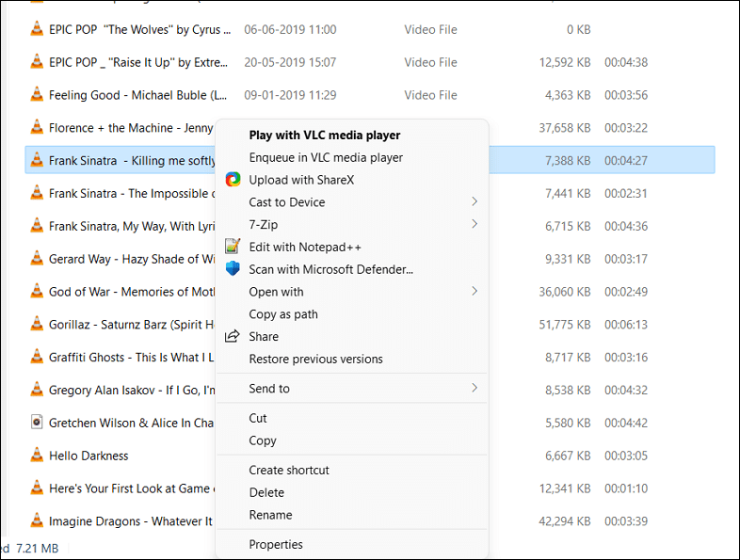Image resolution: width=740 pixels, height=560 pixels.
Task: Click duration 00:06:13 in Gorillaz row
Action: tap(626, 324)
